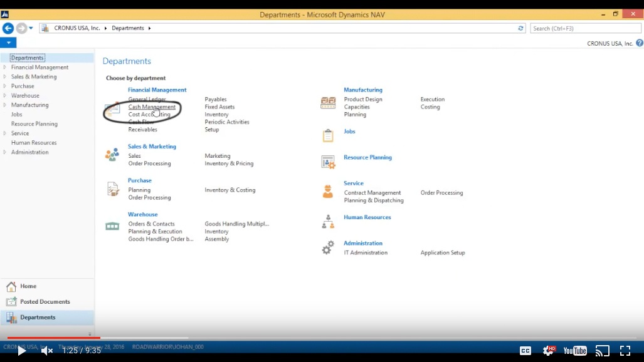Expand the CRONUS USA, Inc. breadcrumb arrow

click(105, 28)
